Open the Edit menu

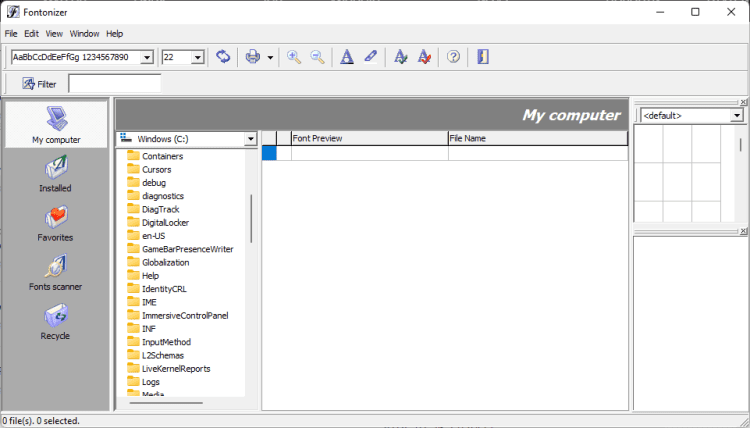(32, 33)
